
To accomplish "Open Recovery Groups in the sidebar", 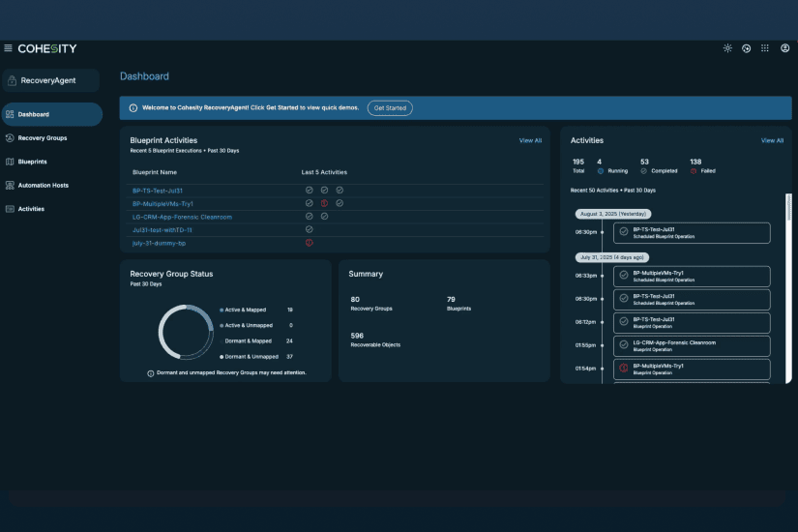I will [43, 138].
